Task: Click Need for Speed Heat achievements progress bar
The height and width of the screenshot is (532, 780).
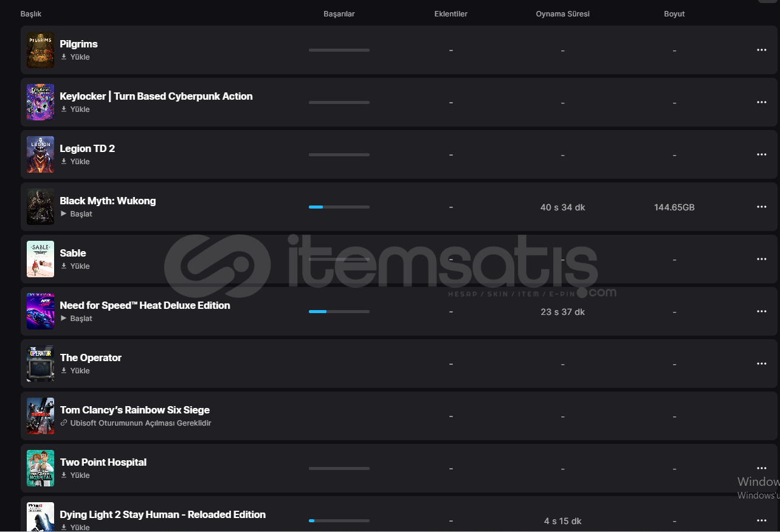Action: tap(339, 311)
